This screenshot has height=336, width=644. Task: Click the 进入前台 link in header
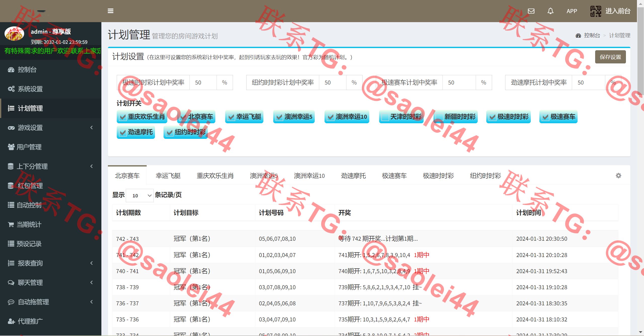(618, 11)
